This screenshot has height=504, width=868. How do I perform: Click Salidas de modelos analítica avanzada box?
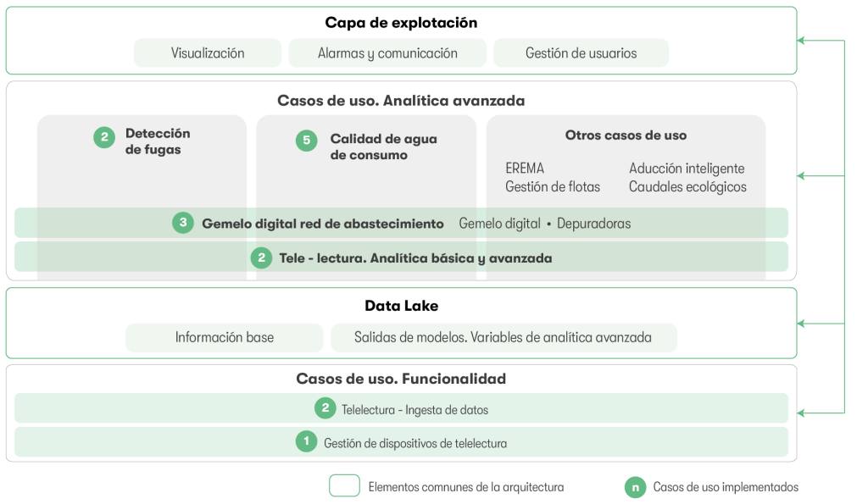pos(504,337)
